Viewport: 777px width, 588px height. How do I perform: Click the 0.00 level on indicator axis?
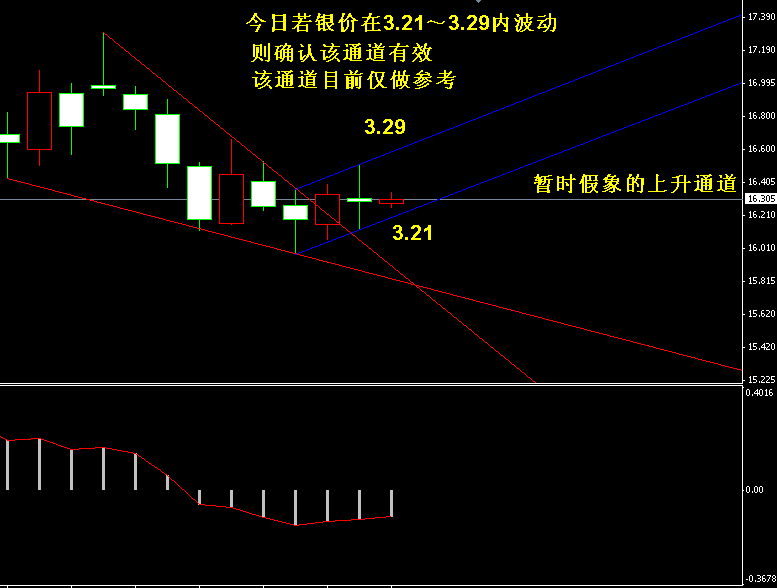(x=756, y=490)
